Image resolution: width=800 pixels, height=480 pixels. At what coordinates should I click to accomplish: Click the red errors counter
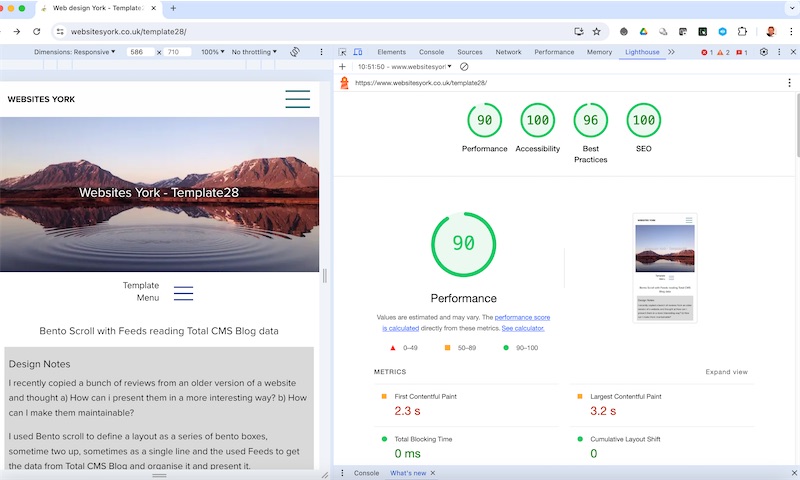pyautogui.click(x=707, y=52)
